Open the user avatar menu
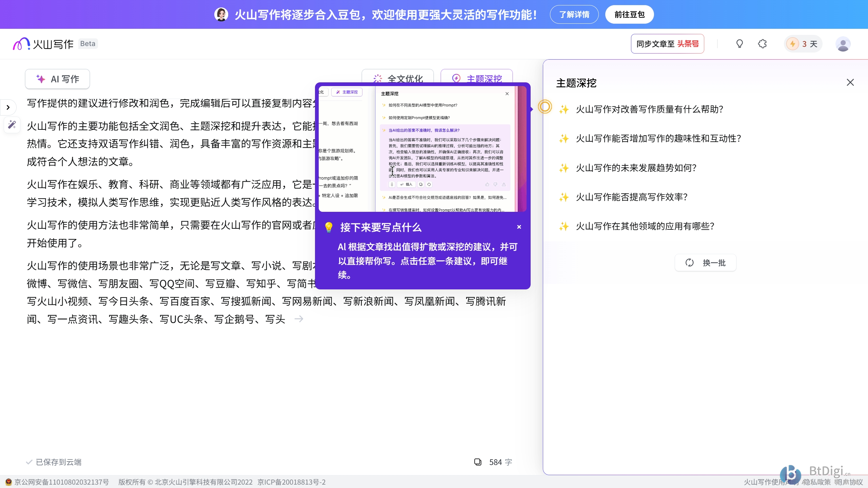The width and height of the screenshot is (868, 488). coord(843,44)
